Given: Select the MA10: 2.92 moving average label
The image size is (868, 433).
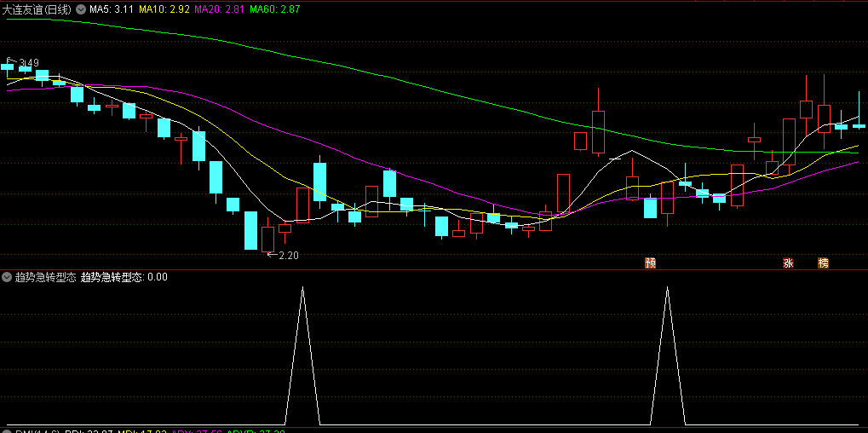Looking at the screenshot, I should coord(164,9).
